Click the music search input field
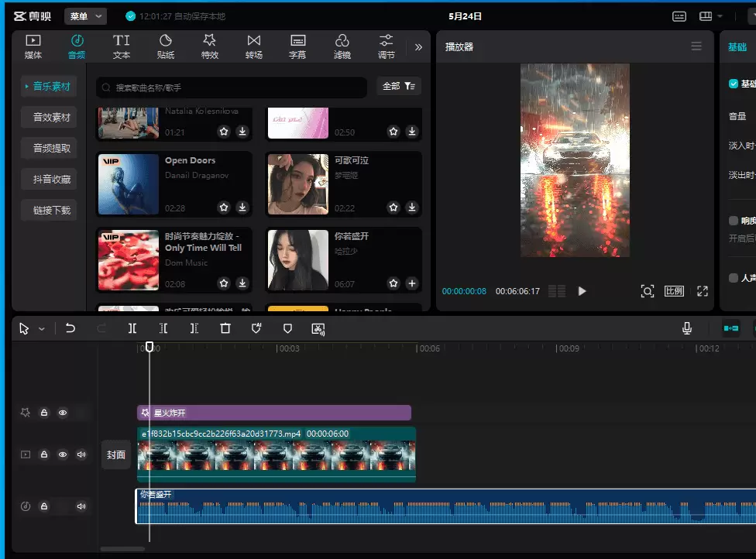 click(x=232, y=87)
